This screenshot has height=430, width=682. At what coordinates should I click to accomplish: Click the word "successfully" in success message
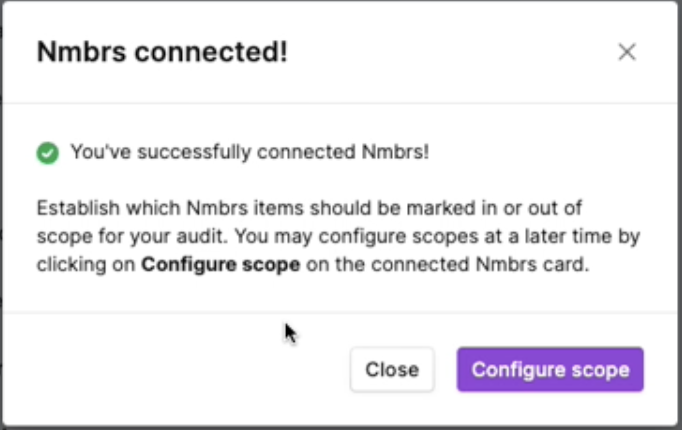pos(194,152)
